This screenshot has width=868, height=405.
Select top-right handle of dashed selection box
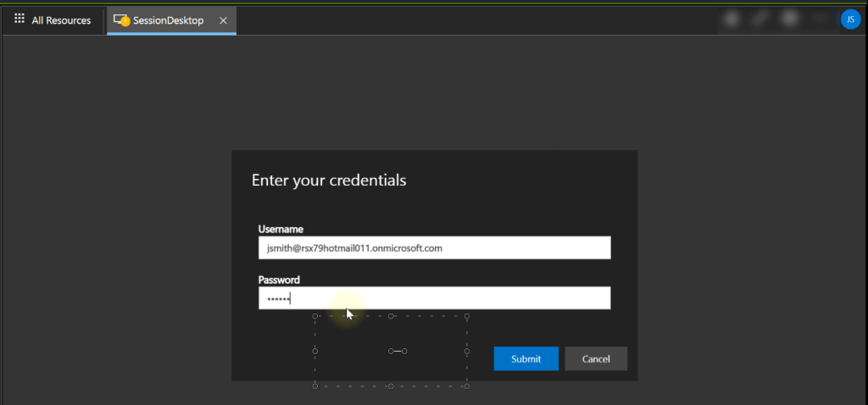click(466, 316)
